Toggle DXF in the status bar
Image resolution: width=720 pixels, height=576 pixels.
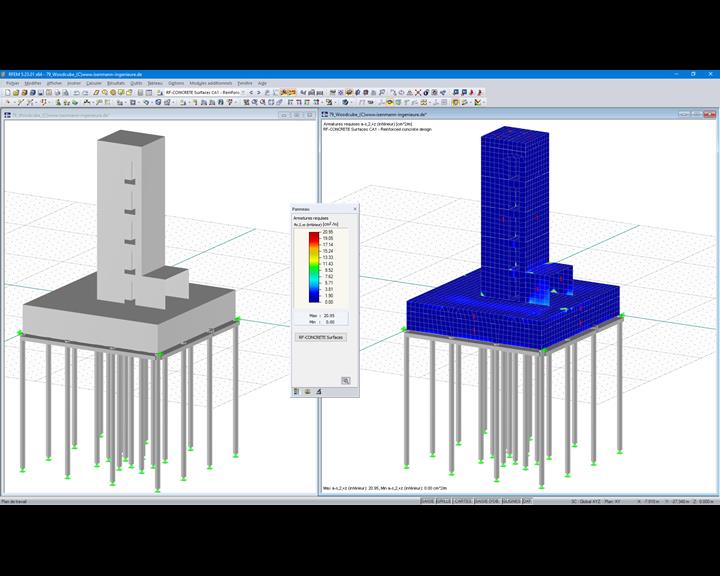coord(527,501)
